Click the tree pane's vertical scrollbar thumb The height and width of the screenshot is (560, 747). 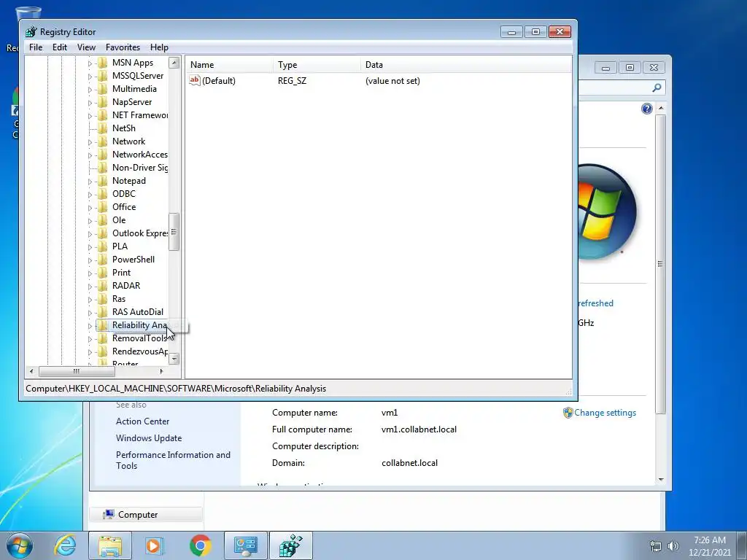[174, 232]
